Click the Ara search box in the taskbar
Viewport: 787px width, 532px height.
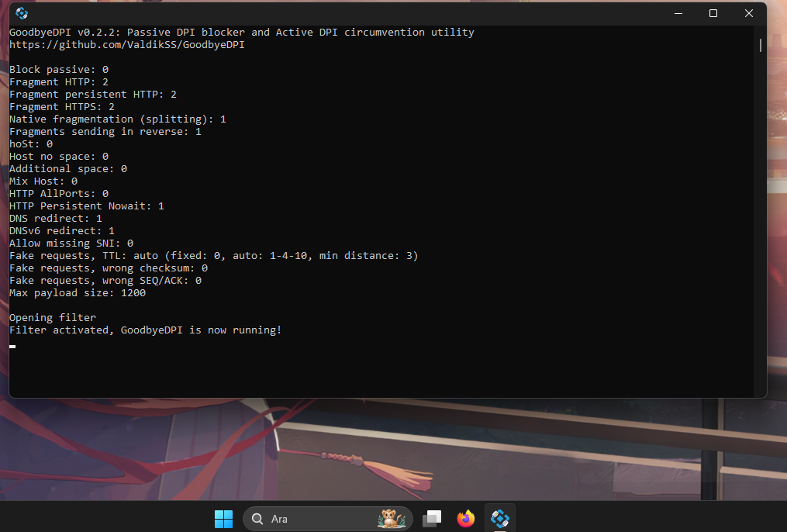click(328, 519)
